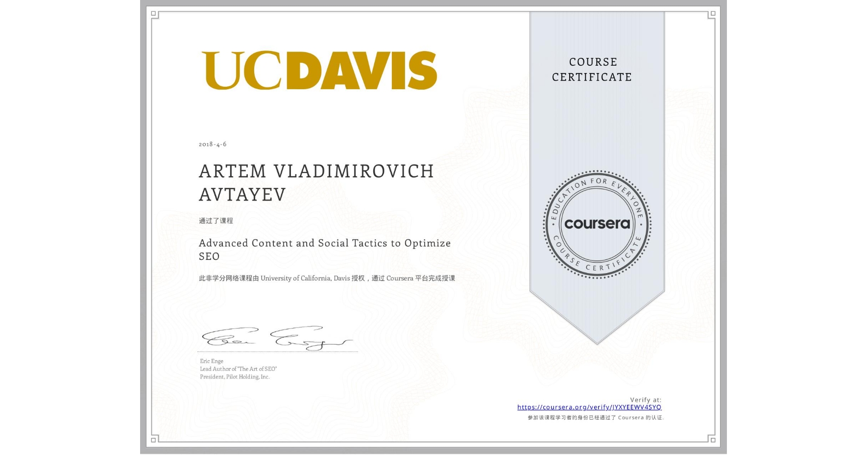Click the COURSE CERTIFICATE heading on the ribbon
This screenshot has height=455, width=868.
coord(592,70)
